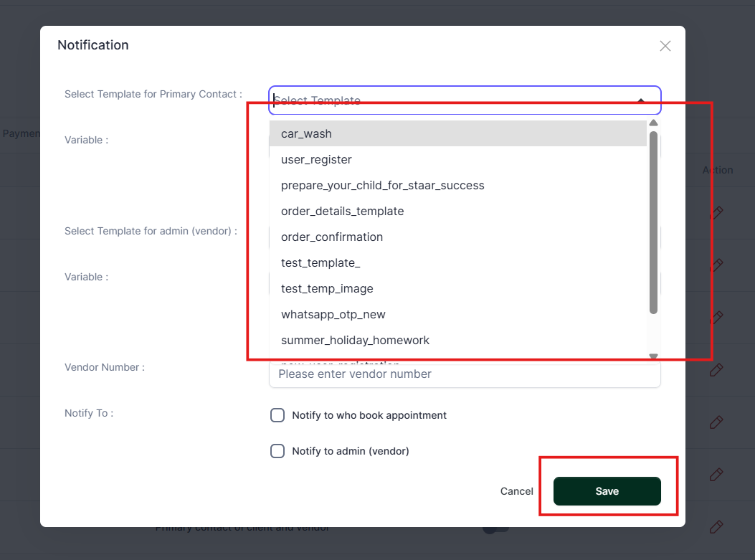Click Cancel to dismiss the dialog
This screenshot has width=755, height=560.
[516, 491]
